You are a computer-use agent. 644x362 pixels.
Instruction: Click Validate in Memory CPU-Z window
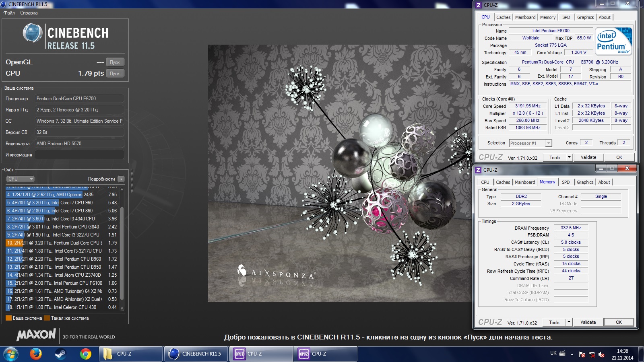tap(588, 322)
